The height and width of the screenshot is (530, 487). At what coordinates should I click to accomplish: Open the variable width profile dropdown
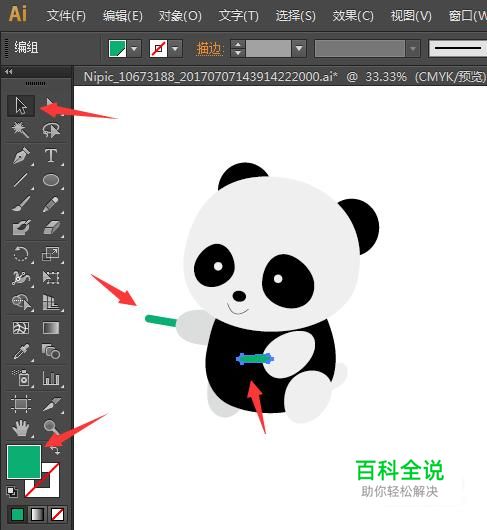tap(413, 49)
